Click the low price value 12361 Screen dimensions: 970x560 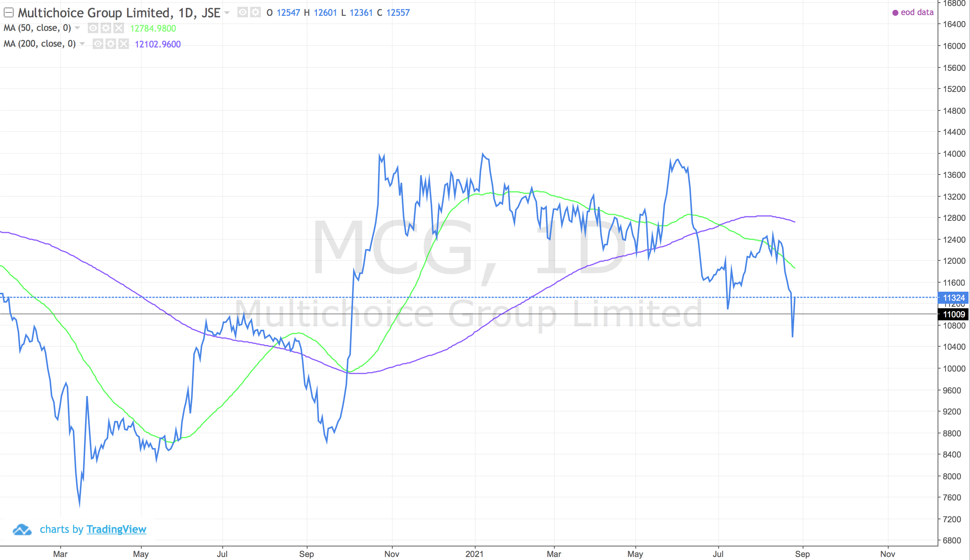pyautogui.click(x=361, y=13)
